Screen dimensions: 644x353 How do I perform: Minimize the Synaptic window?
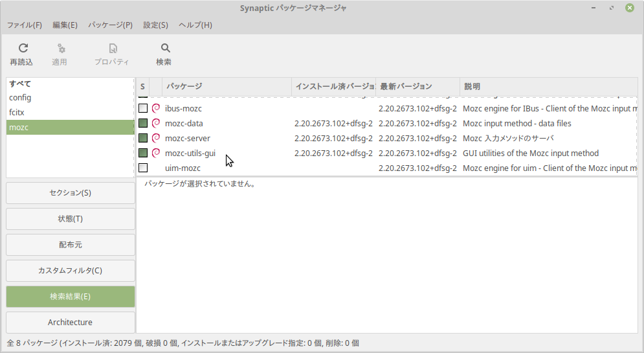(594, 8)
